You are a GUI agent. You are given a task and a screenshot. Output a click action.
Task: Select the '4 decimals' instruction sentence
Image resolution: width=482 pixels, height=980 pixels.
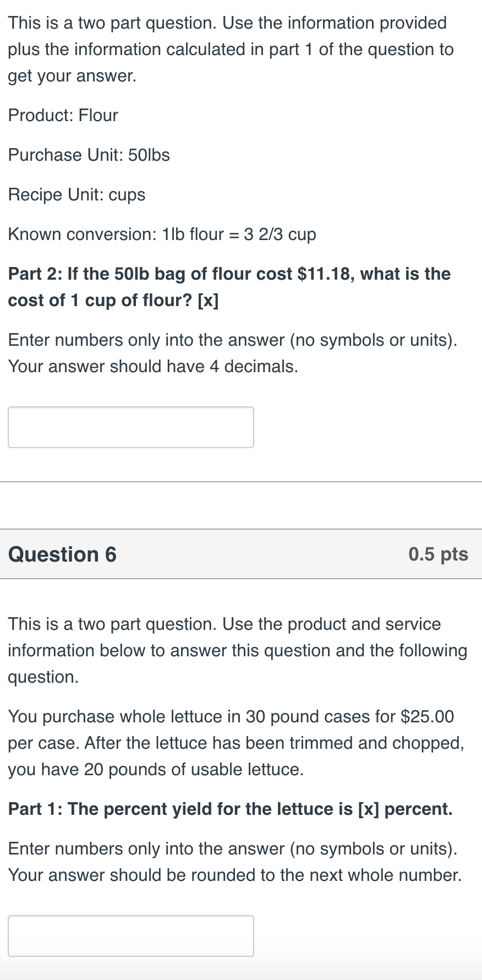[x=153, y=366]
